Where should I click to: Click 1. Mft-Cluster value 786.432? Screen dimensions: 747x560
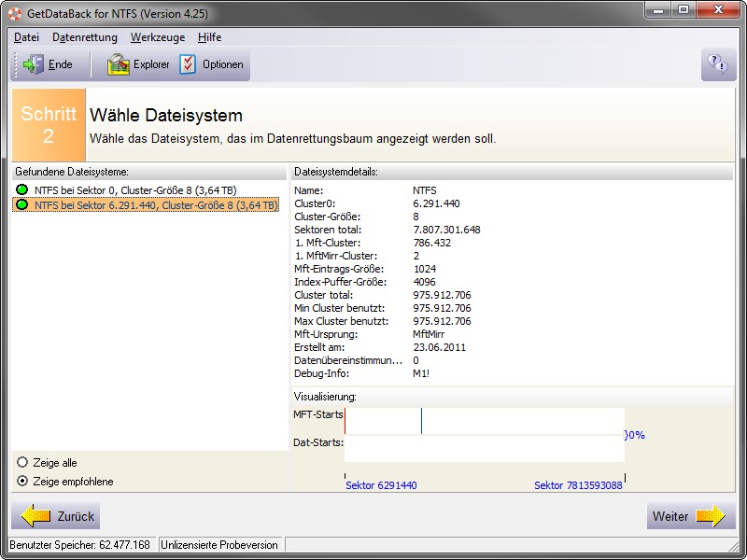point(431,243)
